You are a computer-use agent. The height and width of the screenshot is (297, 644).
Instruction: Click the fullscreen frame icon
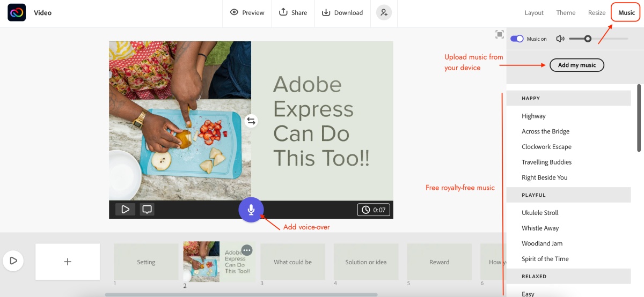click(x=500, y=34)
